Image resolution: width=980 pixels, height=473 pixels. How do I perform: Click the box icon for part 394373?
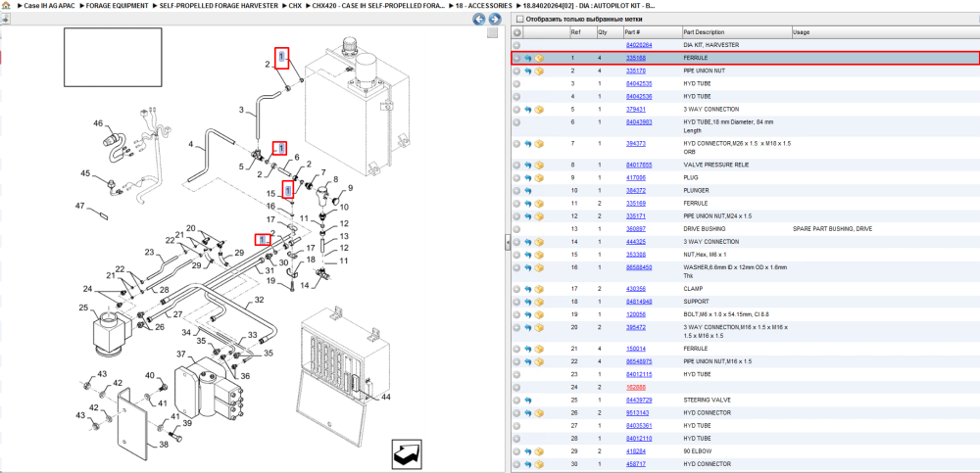539,144
